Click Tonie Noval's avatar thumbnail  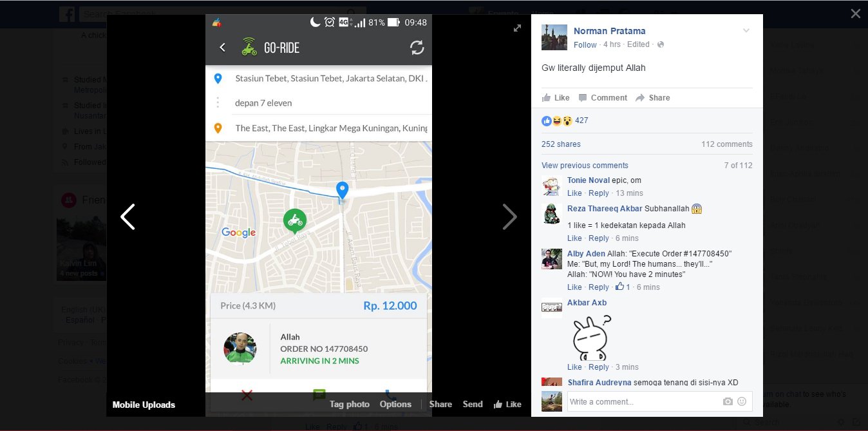[552, 186]
